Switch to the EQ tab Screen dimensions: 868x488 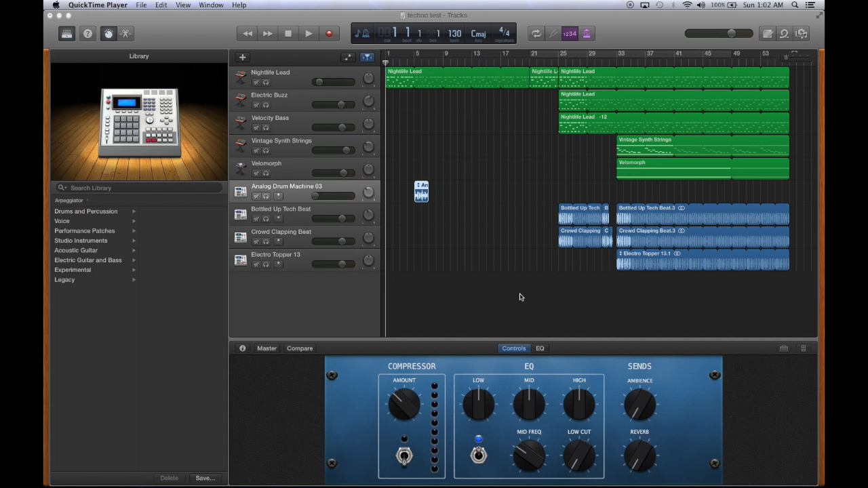coord(540,348)
